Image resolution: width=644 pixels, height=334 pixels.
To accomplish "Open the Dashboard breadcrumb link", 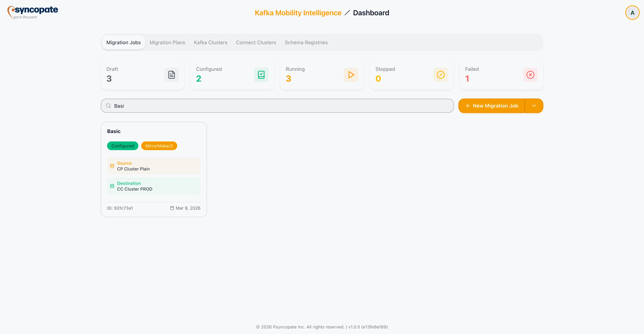I will (371, 13).
